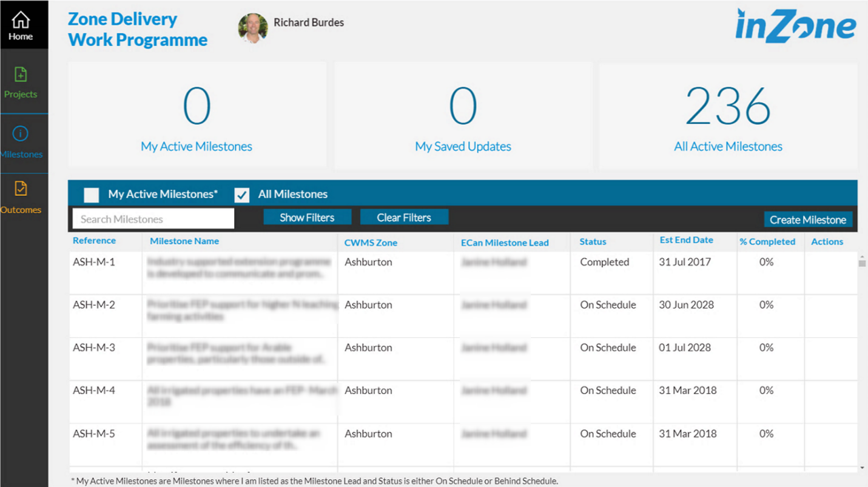This screenshot has width=868, height=487.
Task: Untick the All Milestones checkbox
Action: click(242, 195)
